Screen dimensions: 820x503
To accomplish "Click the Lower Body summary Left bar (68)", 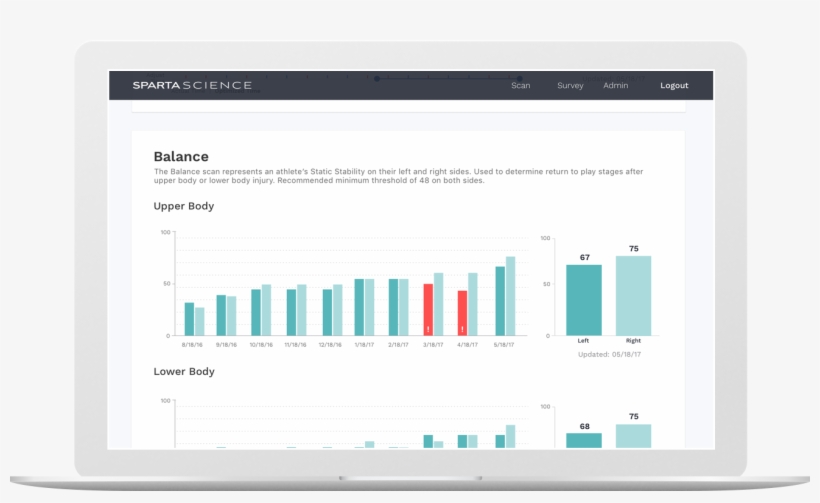I will (x=584, y=440).
